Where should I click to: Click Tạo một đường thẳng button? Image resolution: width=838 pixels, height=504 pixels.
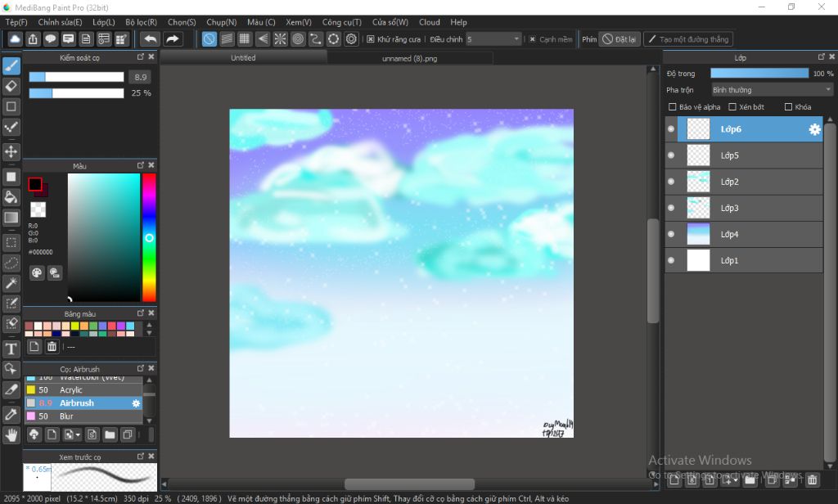point(688,39)
